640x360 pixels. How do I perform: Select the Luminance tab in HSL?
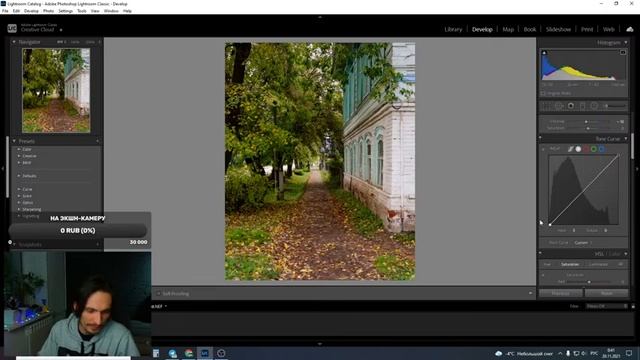pyautogui.click(x=598, y=264)
